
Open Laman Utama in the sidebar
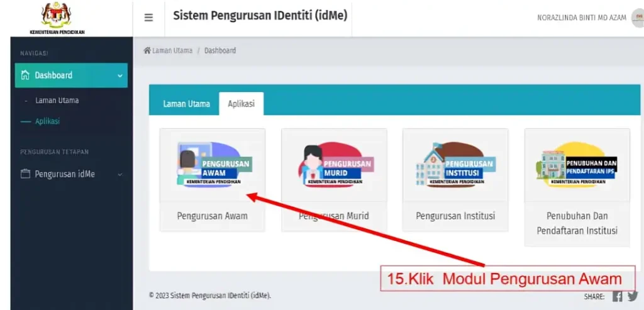point(57,101)
